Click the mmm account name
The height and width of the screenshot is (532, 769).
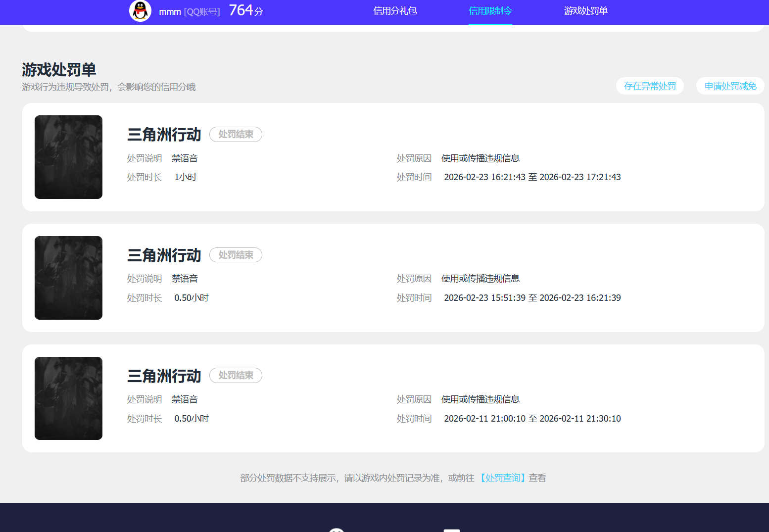pyautogui.click(x=170, y=11)
